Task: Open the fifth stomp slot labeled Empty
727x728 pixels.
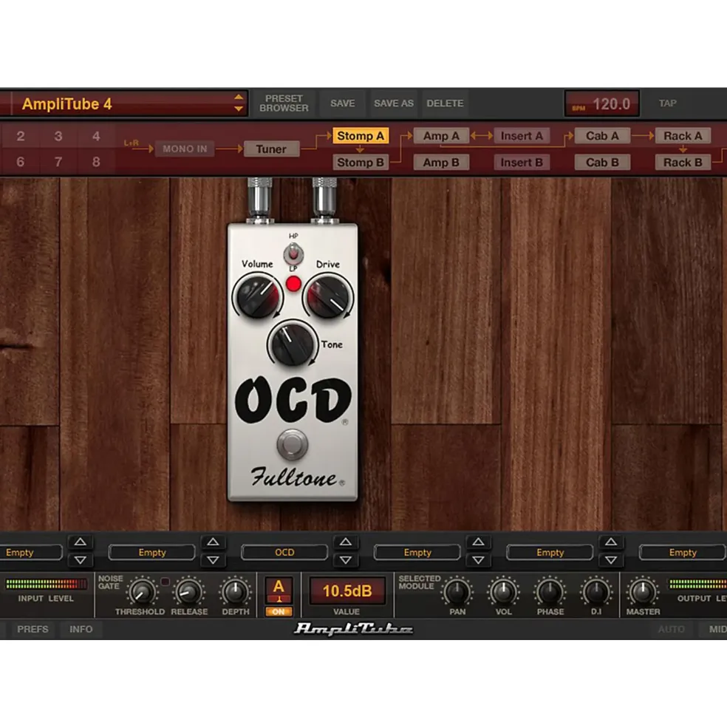Action: coord(550,552)
